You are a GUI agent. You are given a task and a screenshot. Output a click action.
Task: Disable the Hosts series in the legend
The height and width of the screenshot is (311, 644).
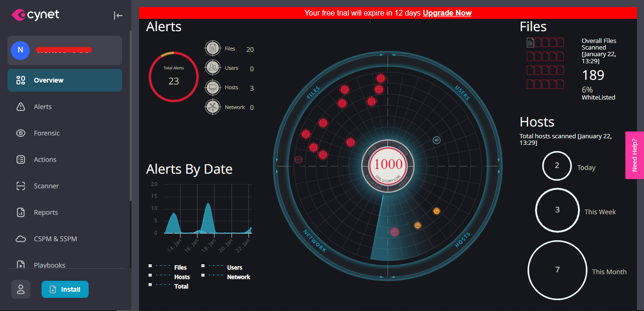(151, 275)
